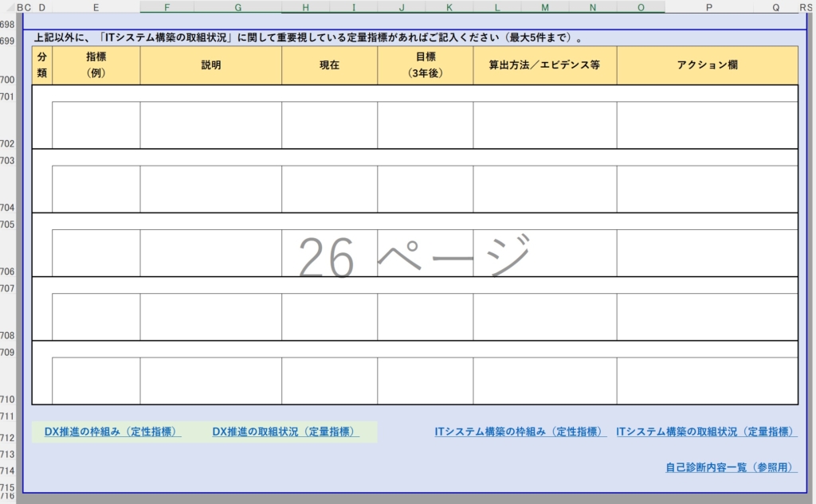The image size is (816, 504).
Task: Select column M header
Action: (545, 7)
